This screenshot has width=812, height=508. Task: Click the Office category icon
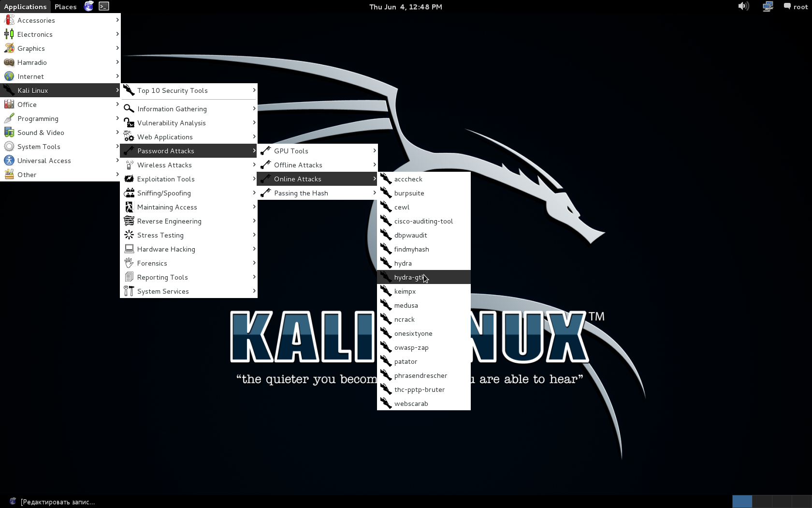click(x=9, y=105)
